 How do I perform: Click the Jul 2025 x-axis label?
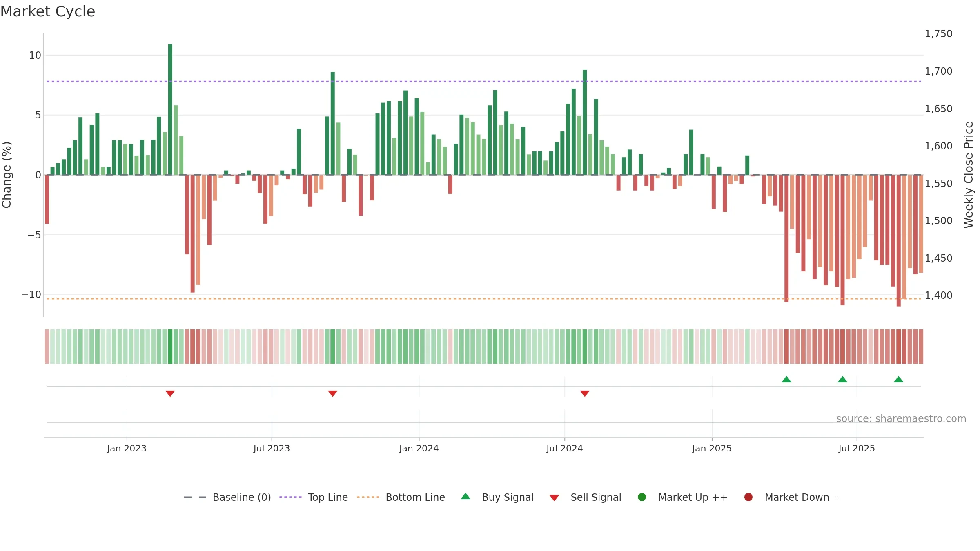[857, 448]
